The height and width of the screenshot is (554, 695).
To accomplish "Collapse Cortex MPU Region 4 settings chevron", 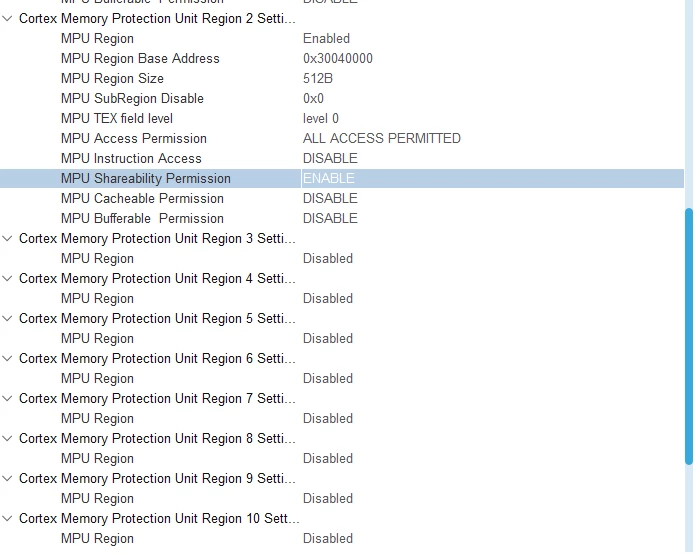I will 7,278.
